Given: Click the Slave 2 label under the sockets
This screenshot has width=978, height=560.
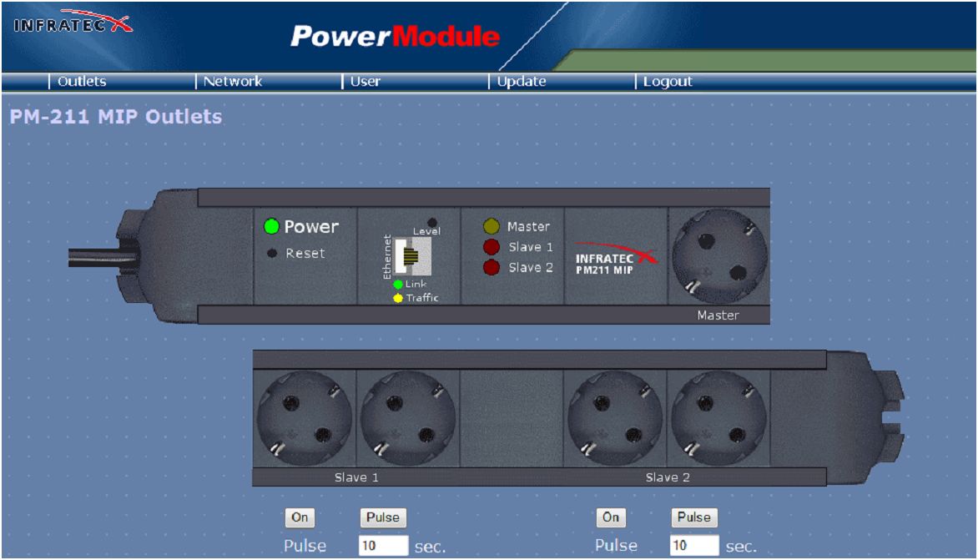Looking at the screenshot, I should click(x=668, y=477).
